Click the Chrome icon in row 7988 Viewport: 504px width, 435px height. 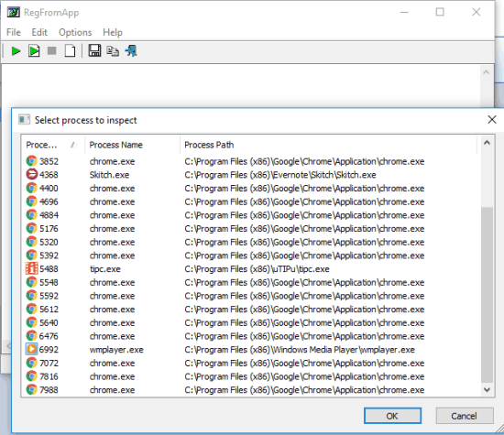point(31,389)
